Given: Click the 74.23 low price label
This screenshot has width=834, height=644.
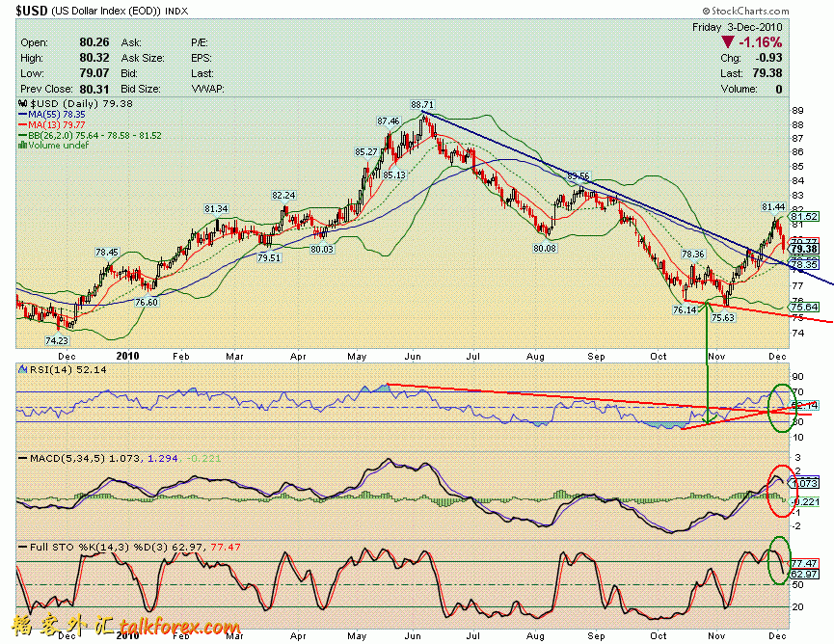Looking at the screenshot, I should pyautogui.click(x=57, y=340).
